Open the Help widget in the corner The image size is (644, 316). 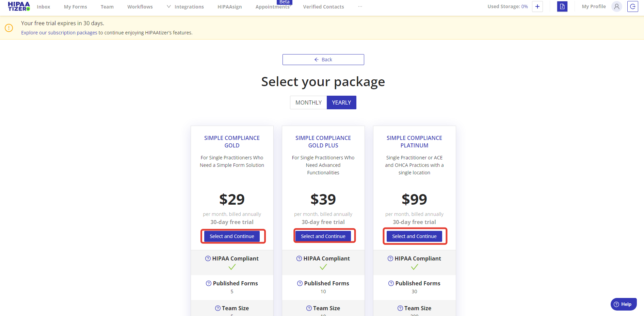coord(624,304)
